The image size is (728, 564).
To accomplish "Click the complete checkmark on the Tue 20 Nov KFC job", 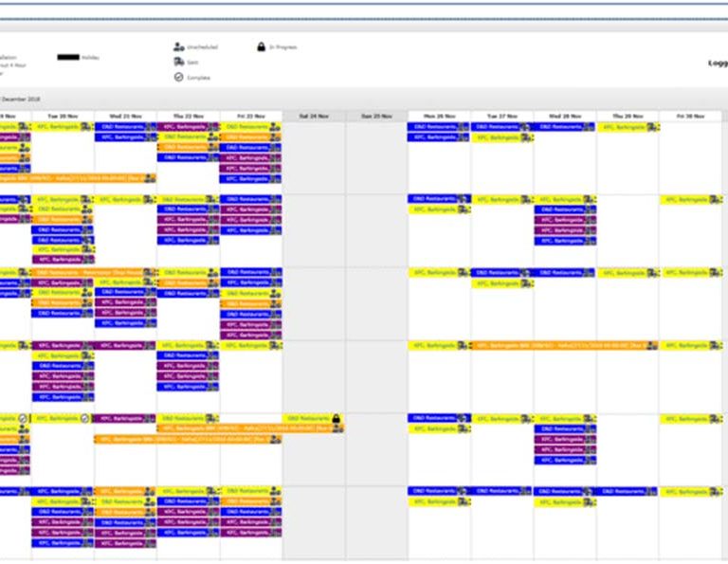I will [x=84, y=418].
